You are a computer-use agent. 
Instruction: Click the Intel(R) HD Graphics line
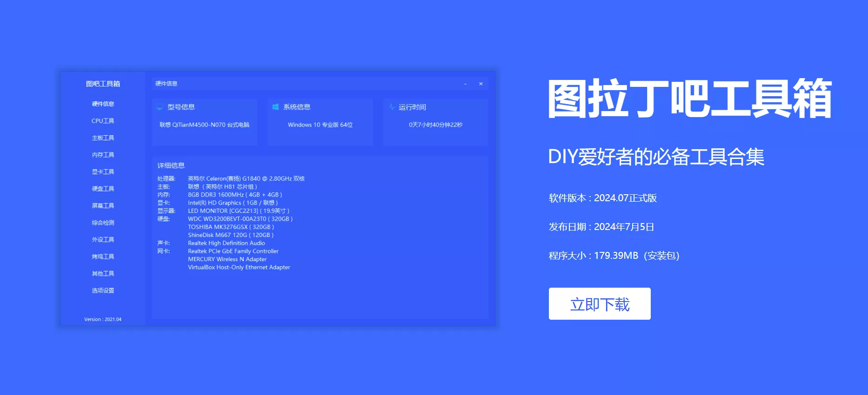233,203
